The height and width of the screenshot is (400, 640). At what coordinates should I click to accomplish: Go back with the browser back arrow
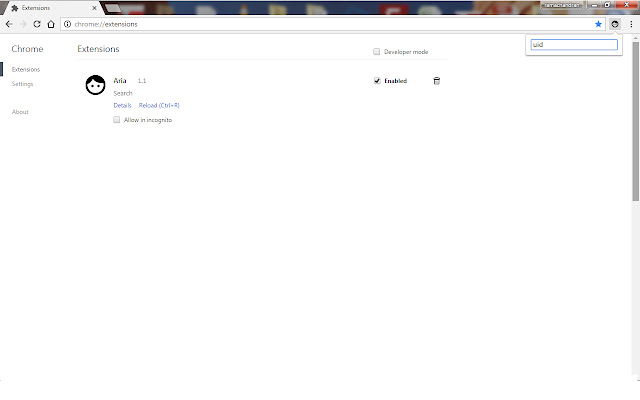9,24
